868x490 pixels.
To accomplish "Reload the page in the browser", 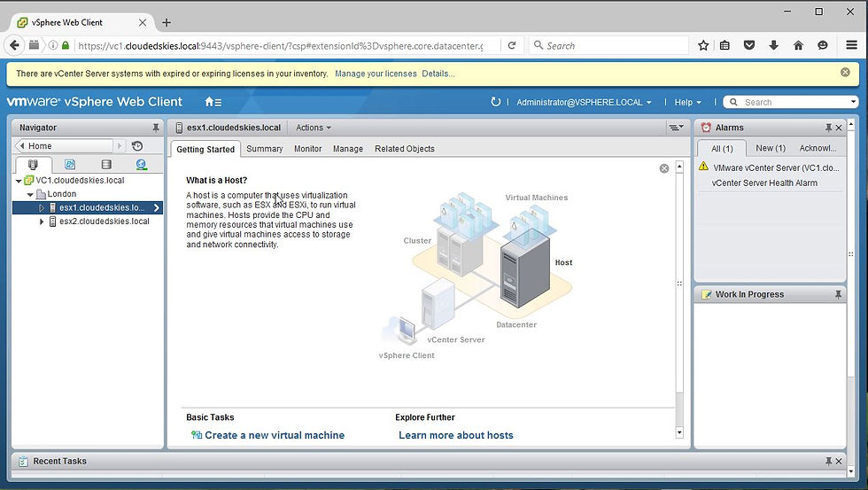I will point(512,45).
